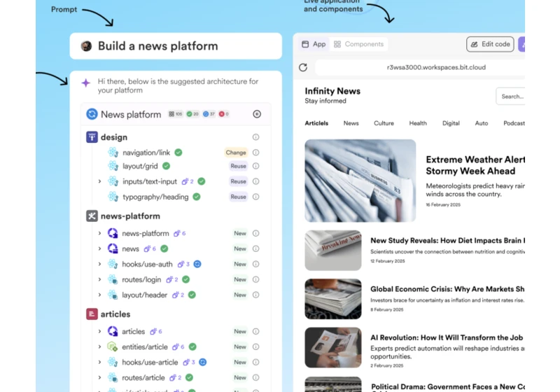Expand the routes/login row
560x392 pixels.
99,279
